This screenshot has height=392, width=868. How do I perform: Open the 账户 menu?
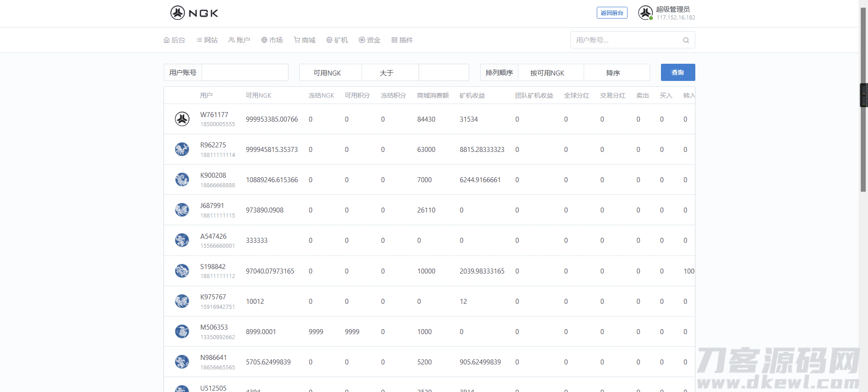click(239, 40)
